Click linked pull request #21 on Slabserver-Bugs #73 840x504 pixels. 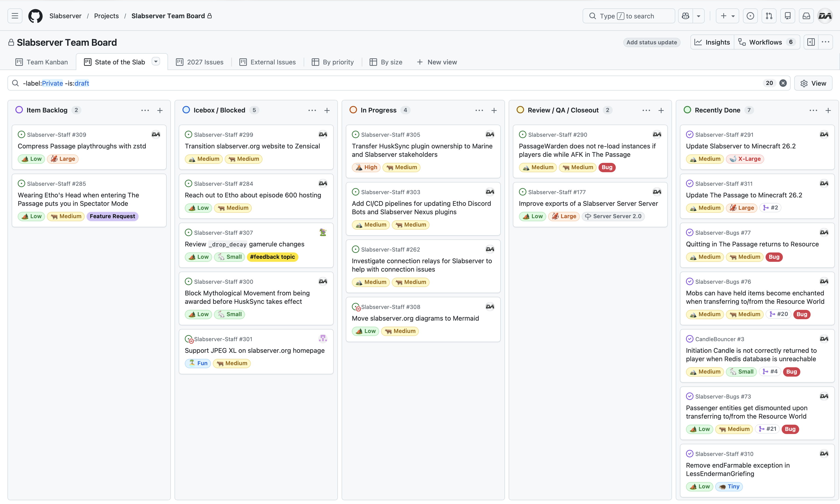coord(767,429)
